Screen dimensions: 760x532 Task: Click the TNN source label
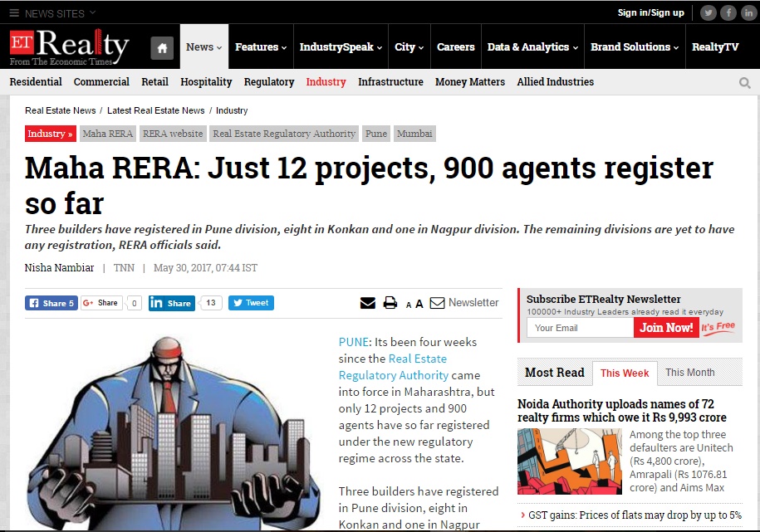pos(124,267)
